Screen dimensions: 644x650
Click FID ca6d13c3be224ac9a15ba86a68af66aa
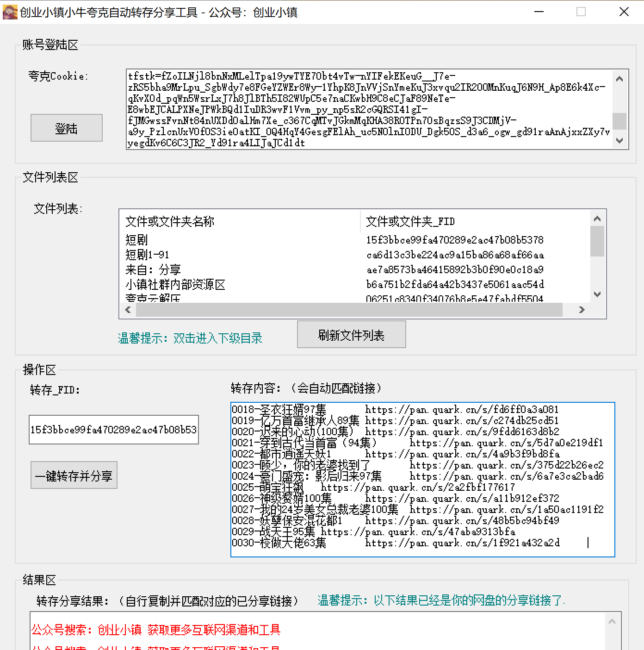[x=455, y=255]
